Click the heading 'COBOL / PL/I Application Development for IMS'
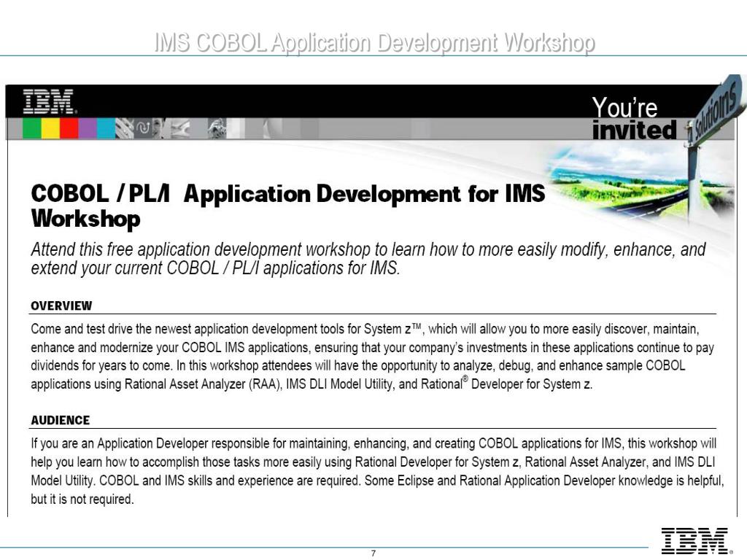Screen dimensions: 747x560 (x=287, y=194)
